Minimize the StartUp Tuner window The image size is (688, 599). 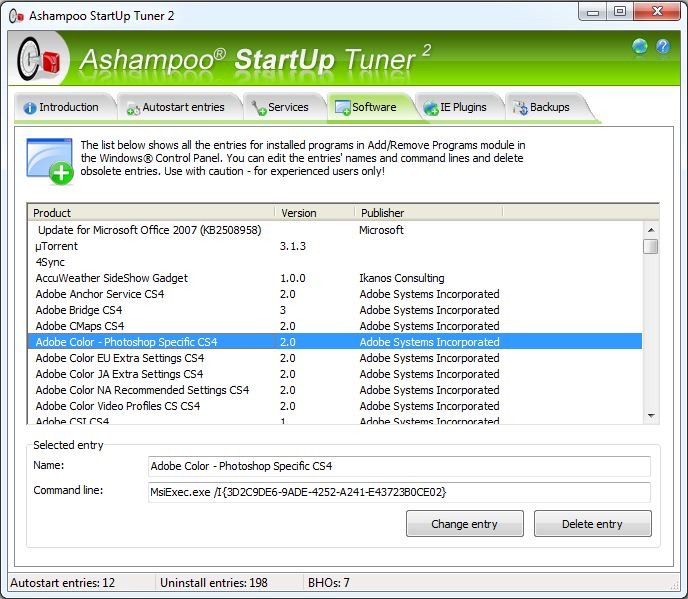(593, 12)
